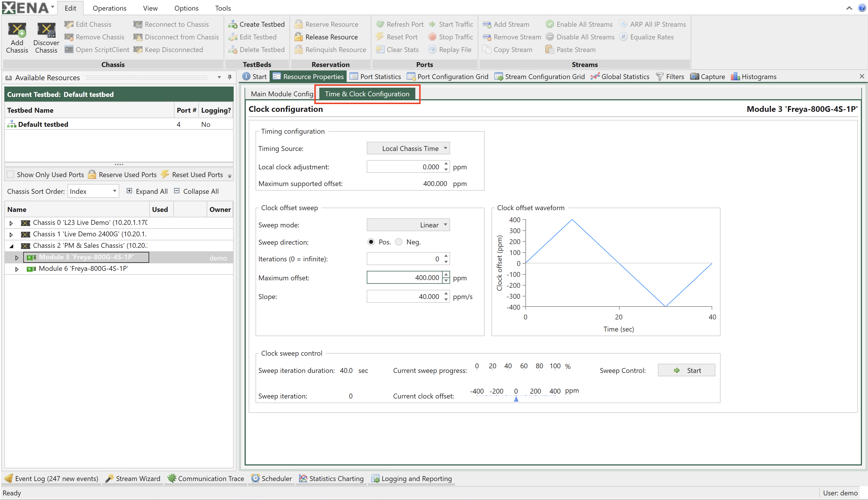Click Edit Testbed
Screen dimensions: 868x500
[x=252, y=37]
